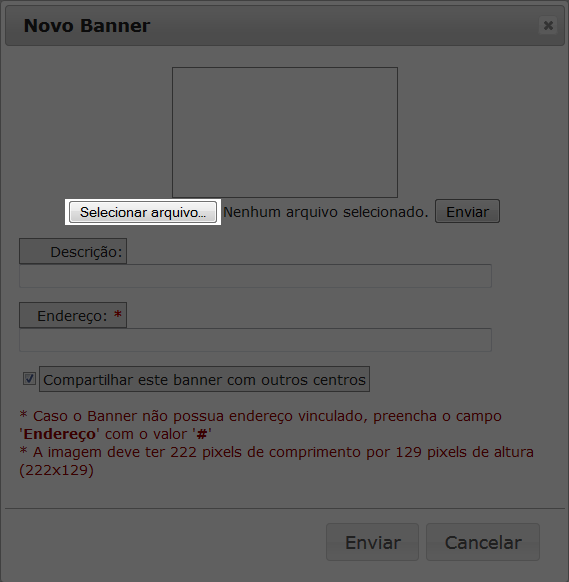The height and width of the screenshot is (582, 569).
Task: Upload file with Enviar beside file selector
Action: pyautogui.click(x=467, y=212)
